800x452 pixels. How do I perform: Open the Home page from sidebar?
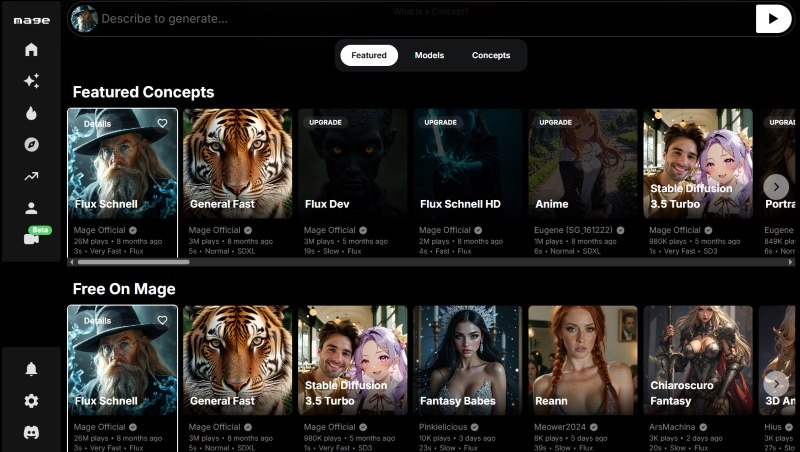click(x=31, y=50)
